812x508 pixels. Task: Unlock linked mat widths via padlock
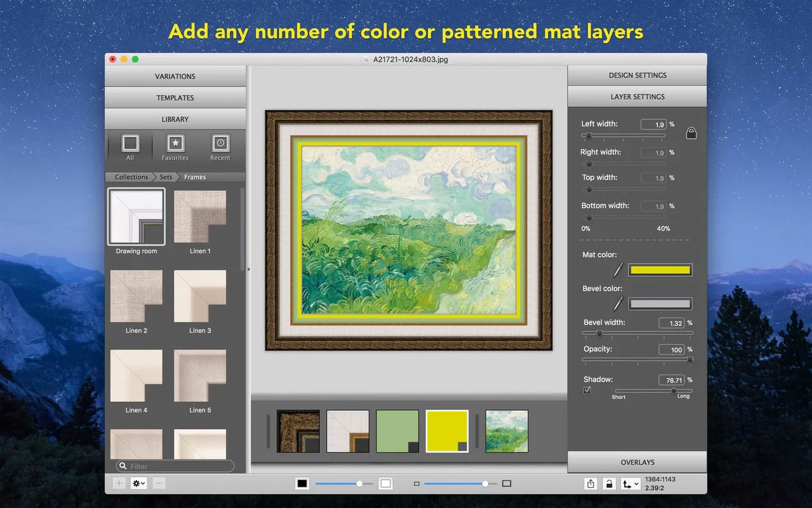(691, 133)
